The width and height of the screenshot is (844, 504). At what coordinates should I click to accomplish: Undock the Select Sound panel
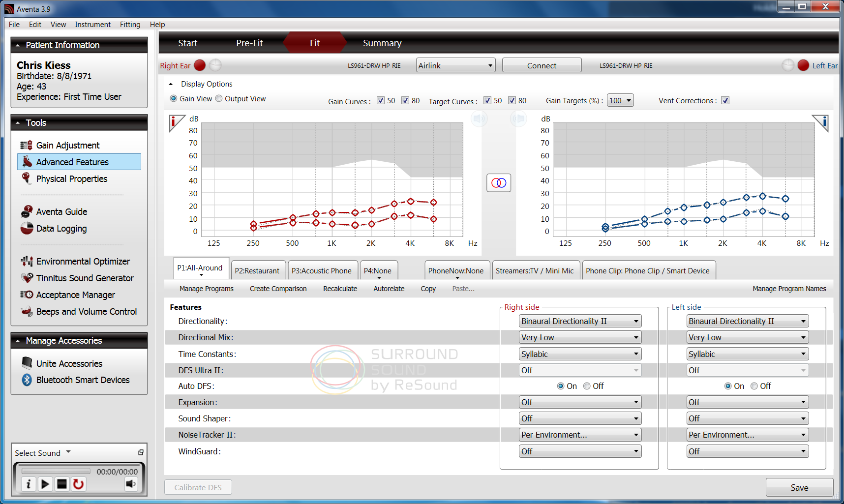(x=141, y=452)
